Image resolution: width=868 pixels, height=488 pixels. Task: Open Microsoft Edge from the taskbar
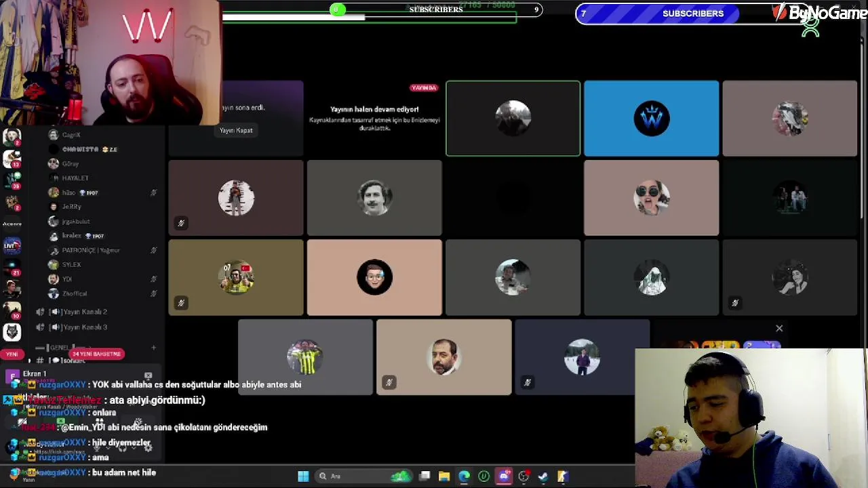tap(464, 476)
